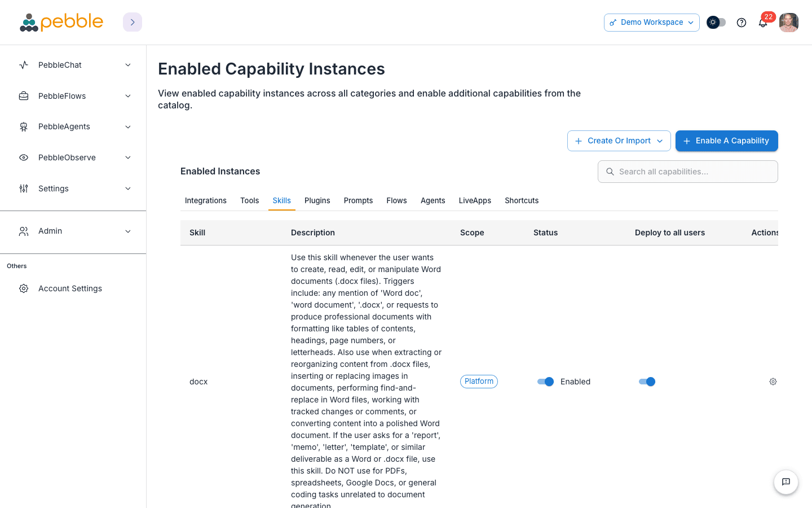Expand the PebbleChat menu chevron

(128, 65)
